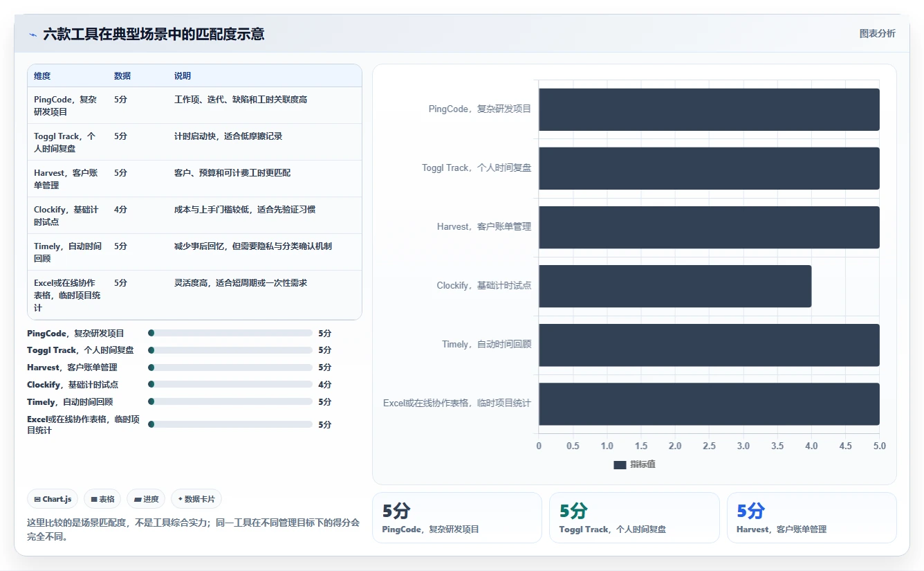
Task: Click the PingCode bar in the chart
Action: click(x=709, y=109)
